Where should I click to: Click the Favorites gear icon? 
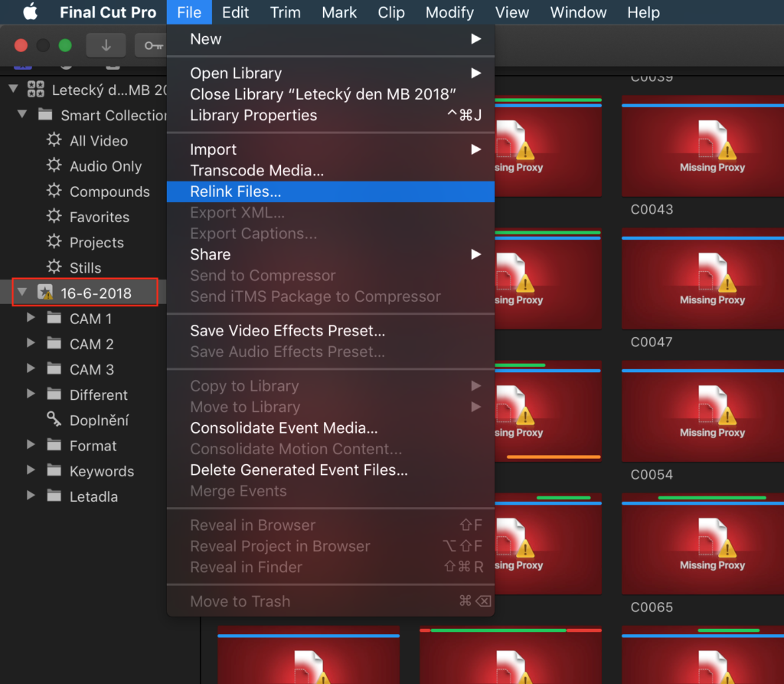[x=54, y=216]
